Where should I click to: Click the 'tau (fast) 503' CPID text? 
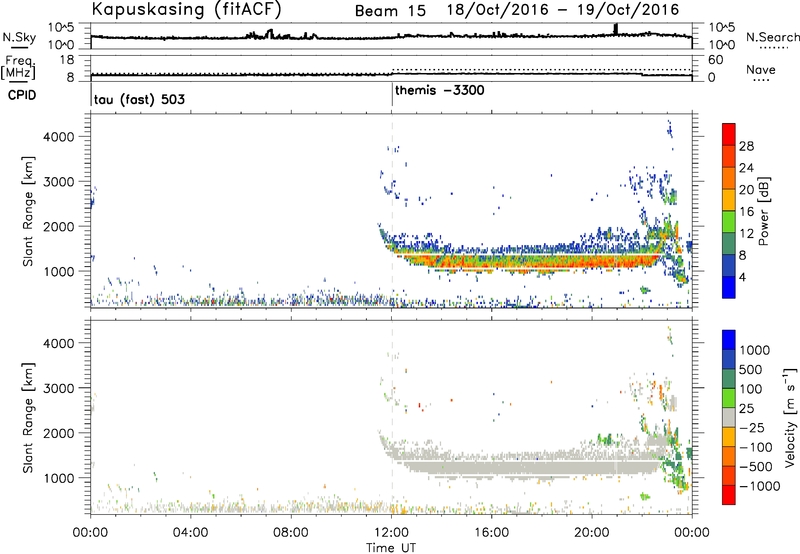[x=139, y=99]
